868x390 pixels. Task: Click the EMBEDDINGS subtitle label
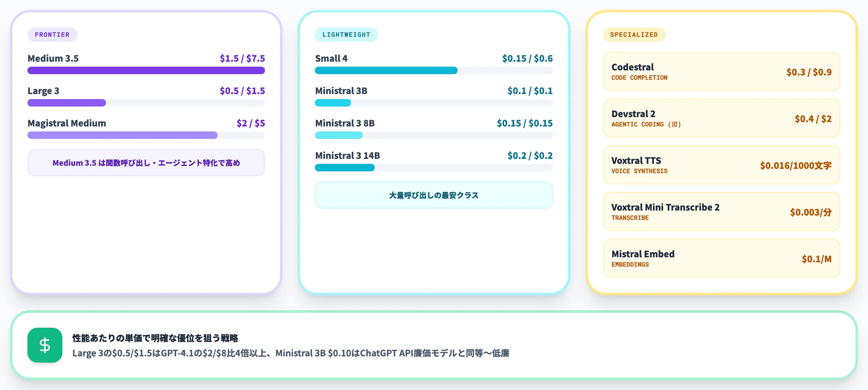coord(630,264)
